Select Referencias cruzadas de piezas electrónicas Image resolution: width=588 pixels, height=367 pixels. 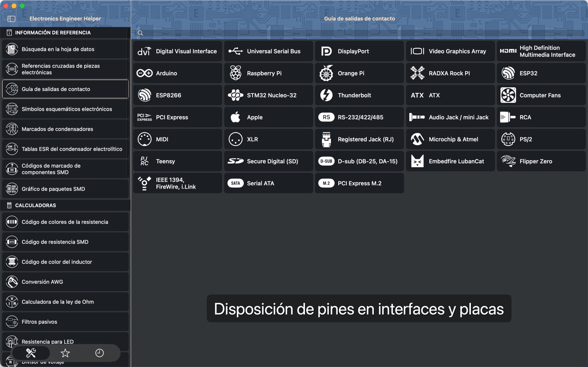[x=66, y=69]
